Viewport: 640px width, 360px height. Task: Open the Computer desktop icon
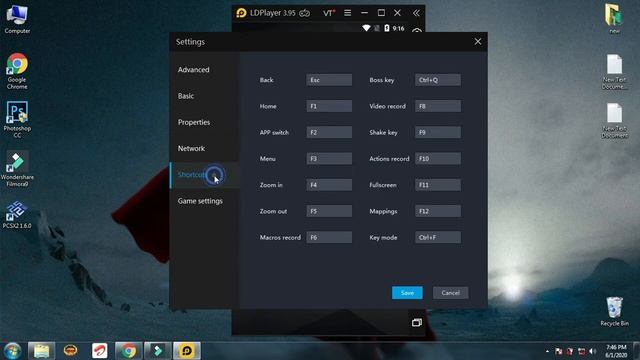point(17,19)
